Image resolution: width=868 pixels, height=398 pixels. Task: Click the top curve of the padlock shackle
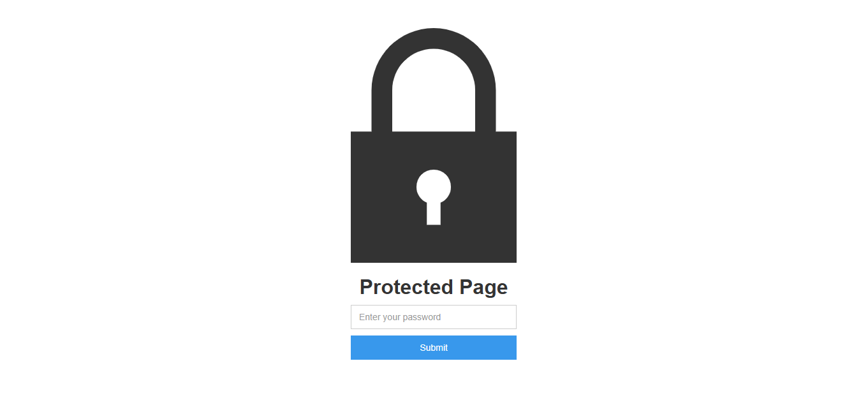(434, 38)
